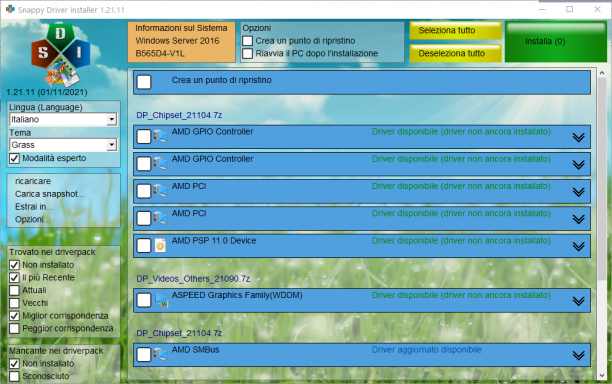Click the AMD PSP 11.0 Device name

[x=214, y=241]
